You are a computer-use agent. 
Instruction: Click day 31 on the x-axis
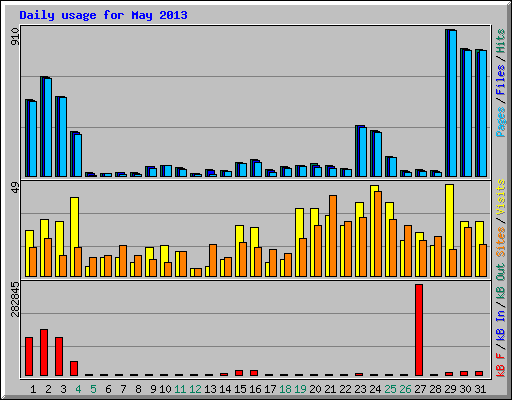pyautogui.click(x=480, y=389)
